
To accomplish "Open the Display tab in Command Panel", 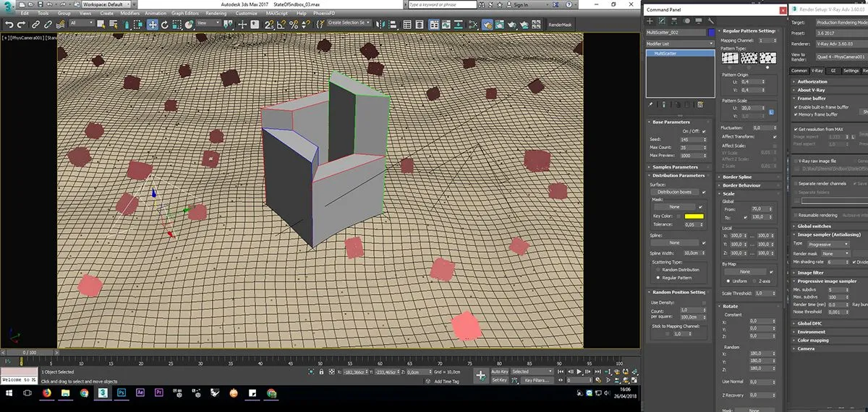I will pos(699,21).
